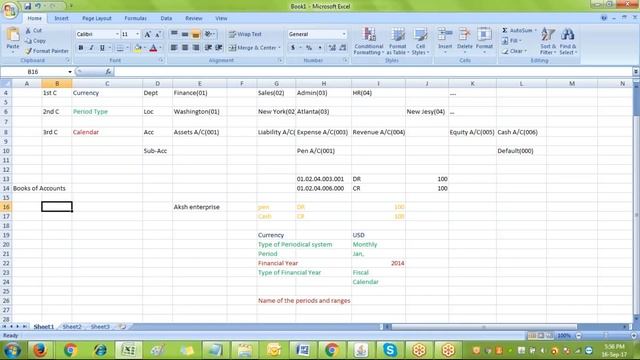Open the text orientation options

tap(210, 34)
